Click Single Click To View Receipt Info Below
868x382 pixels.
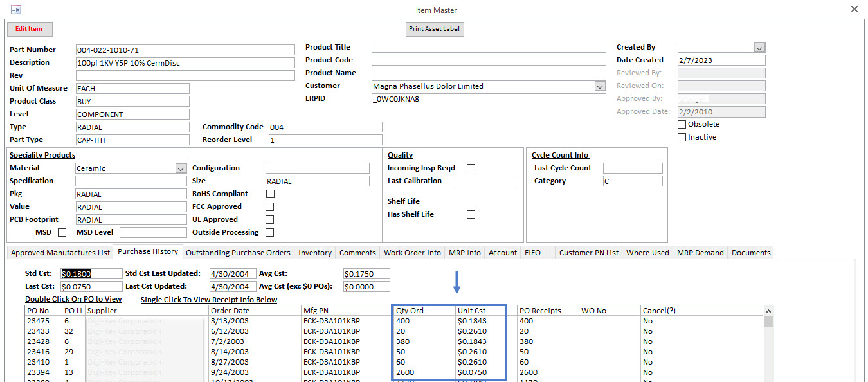208,299
